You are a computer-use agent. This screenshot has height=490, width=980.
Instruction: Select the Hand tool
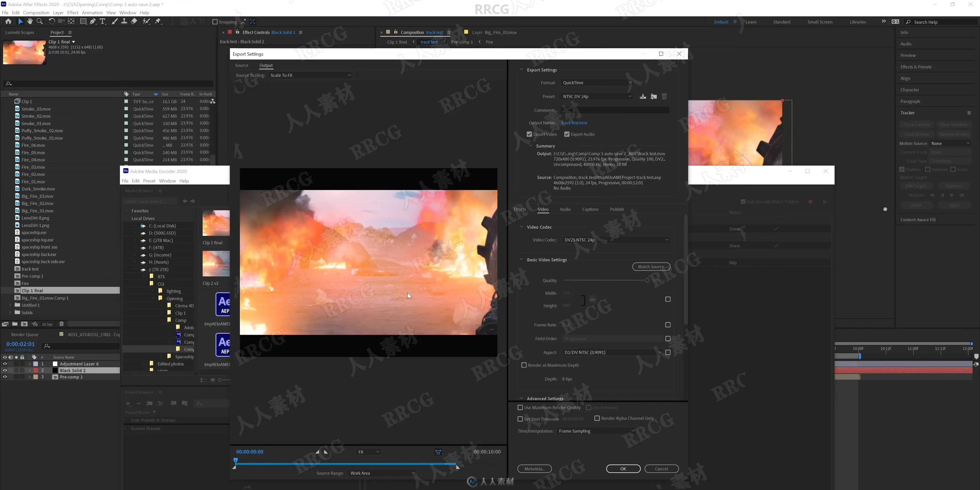pos(30,22)
